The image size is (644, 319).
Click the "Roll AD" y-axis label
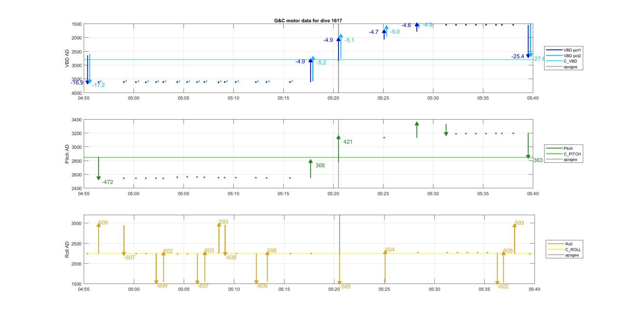coord(67,249)
